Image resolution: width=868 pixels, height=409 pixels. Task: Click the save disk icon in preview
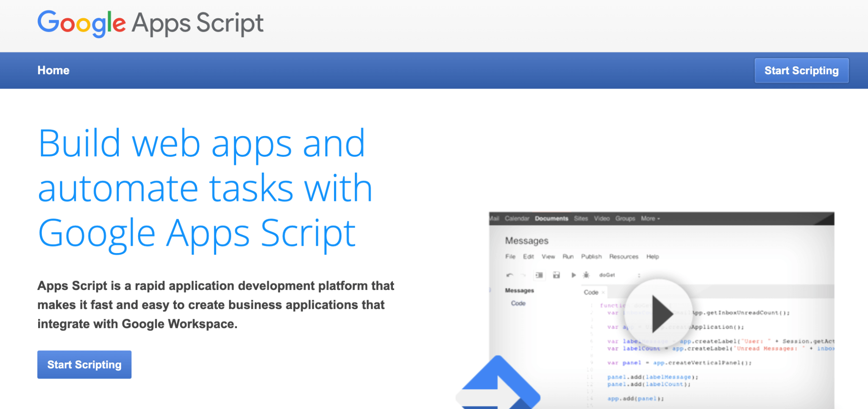click(x=556, y=275)
